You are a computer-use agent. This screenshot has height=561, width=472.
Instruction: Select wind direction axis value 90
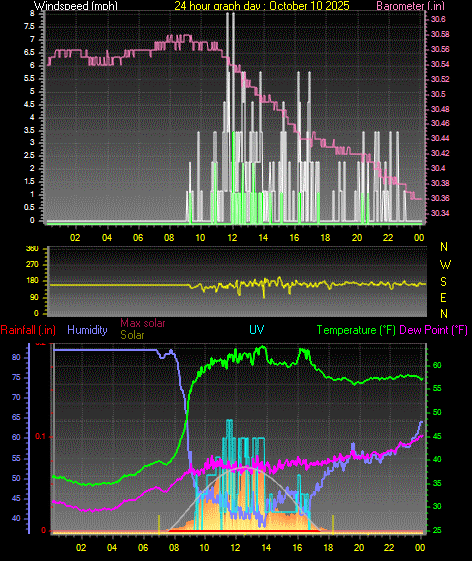pos(34,298)
